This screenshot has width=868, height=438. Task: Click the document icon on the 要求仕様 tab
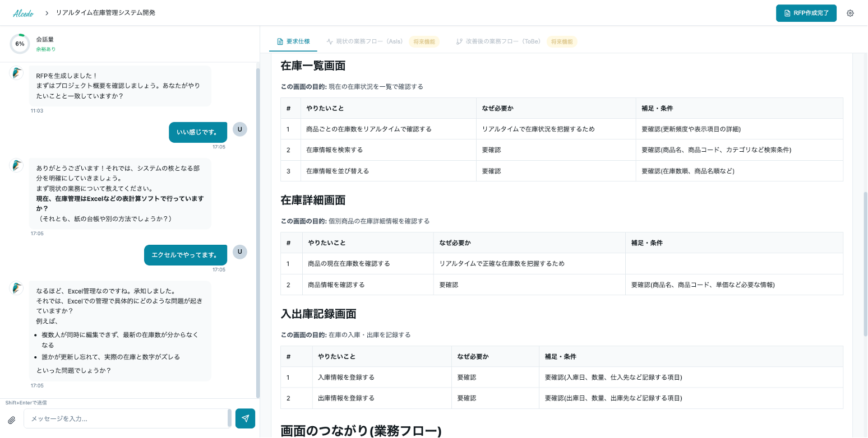coord(280,41)
